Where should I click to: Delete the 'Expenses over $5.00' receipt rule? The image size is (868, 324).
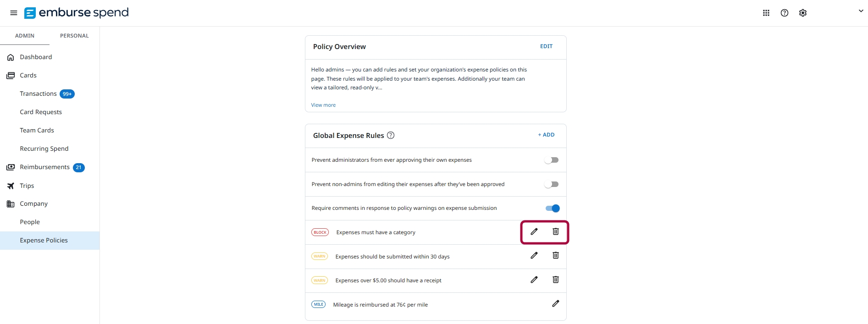pos(555,280)
